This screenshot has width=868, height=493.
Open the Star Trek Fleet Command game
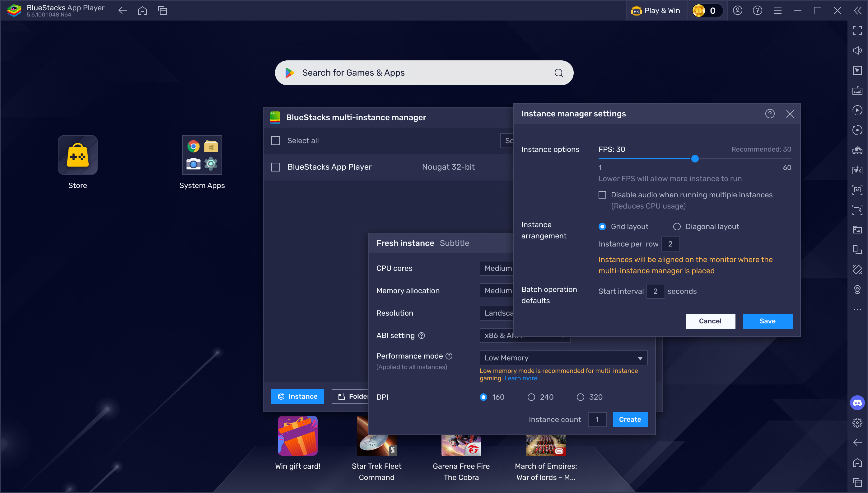pyautogui.click(x=377, y=445)
